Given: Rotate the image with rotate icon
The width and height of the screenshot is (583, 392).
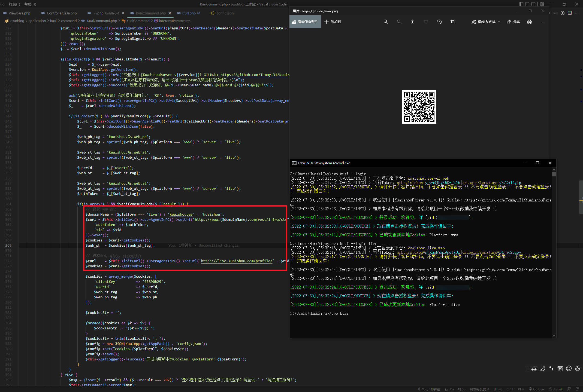Looking at the screenshot, I should (439, 22).
